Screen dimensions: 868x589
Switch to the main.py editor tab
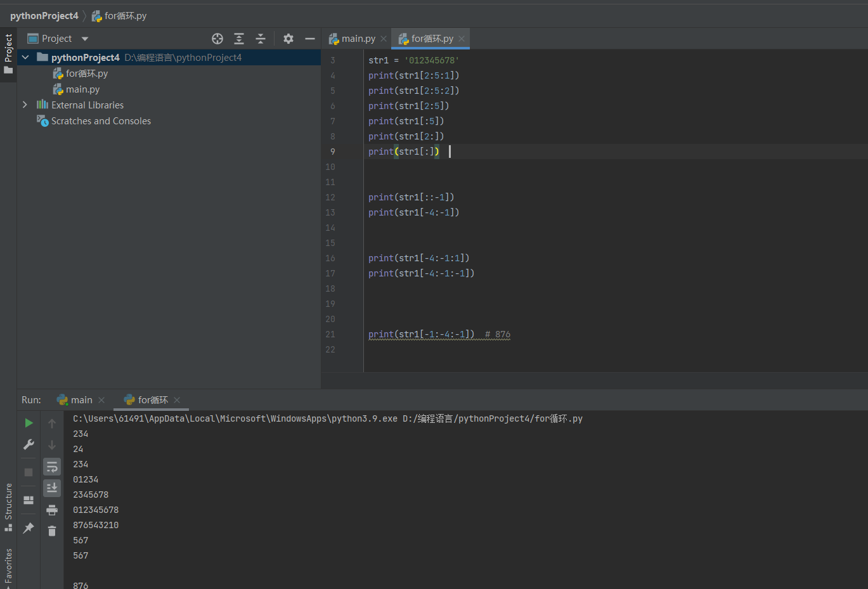tap(358, 39)
